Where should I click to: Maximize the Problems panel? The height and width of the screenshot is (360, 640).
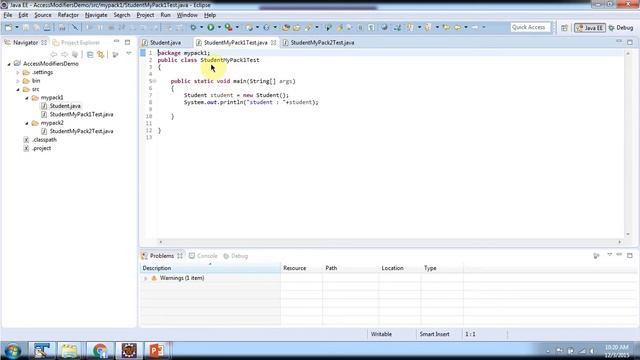630,256
